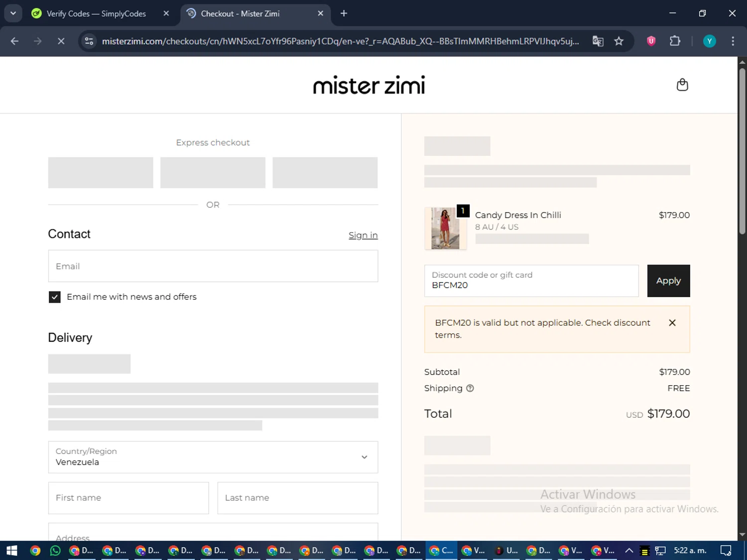
Task: Open WhatsApp from the taskbar
Action: point(55,551)
